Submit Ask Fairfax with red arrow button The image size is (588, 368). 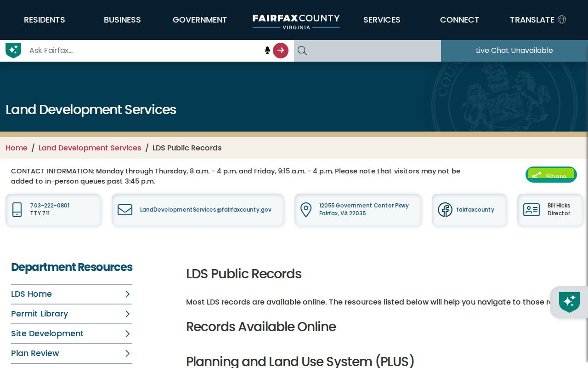281,51
